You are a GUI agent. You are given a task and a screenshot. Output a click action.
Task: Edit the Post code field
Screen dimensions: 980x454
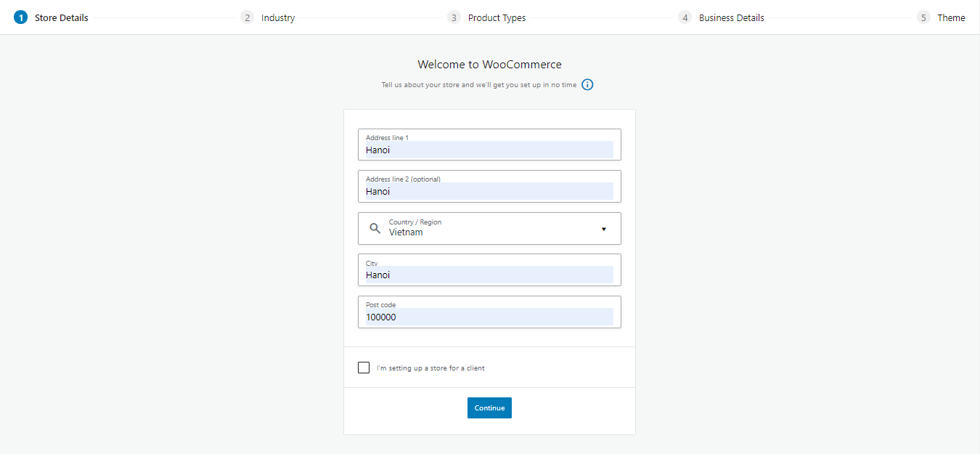[489, 317]
